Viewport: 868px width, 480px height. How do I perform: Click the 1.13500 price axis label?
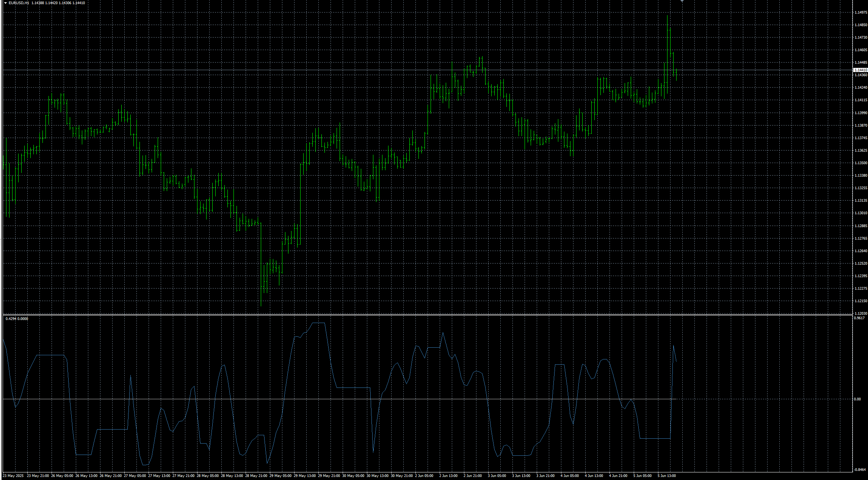pos(861,163)
